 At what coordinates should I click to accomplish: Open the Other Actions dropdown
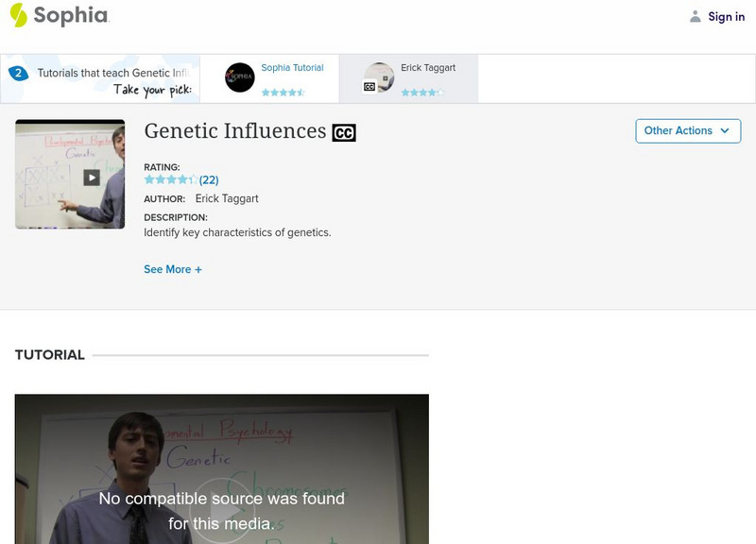tap(688, 130)
